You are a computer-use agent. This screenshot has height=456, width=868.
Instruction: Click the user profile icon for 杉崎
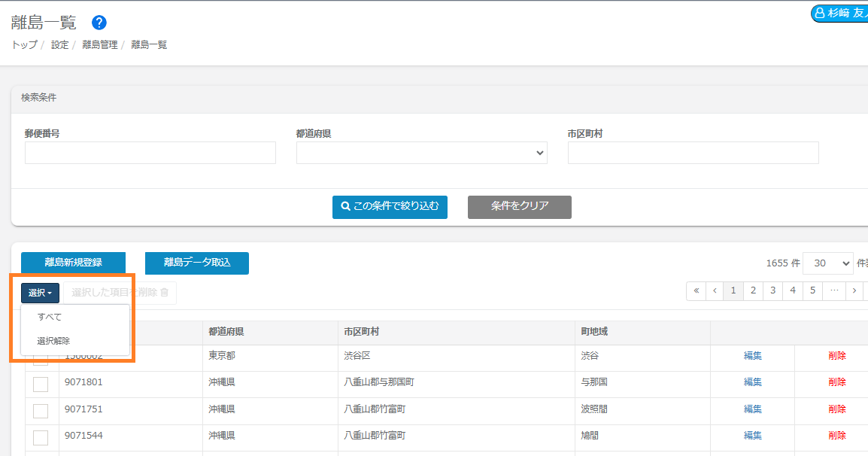(x=820, y=14)
